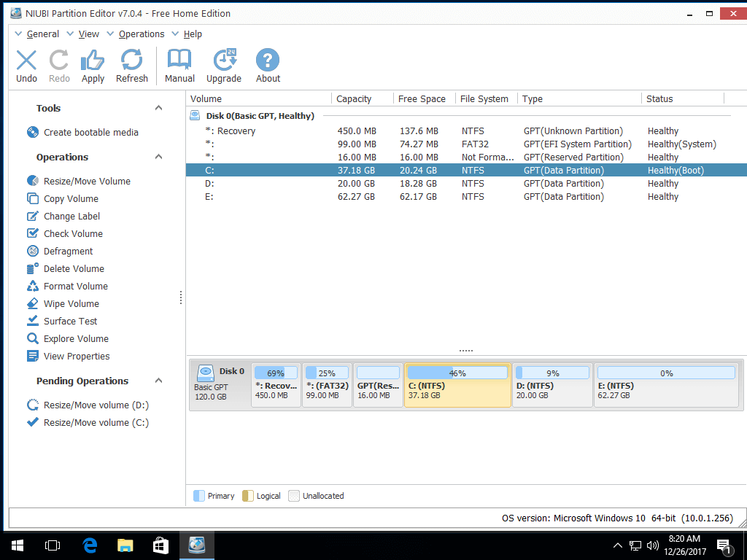Viewport: 747px width, 560px height.
Task: Collapse the Tools section
Action: (x=158, y=108)
